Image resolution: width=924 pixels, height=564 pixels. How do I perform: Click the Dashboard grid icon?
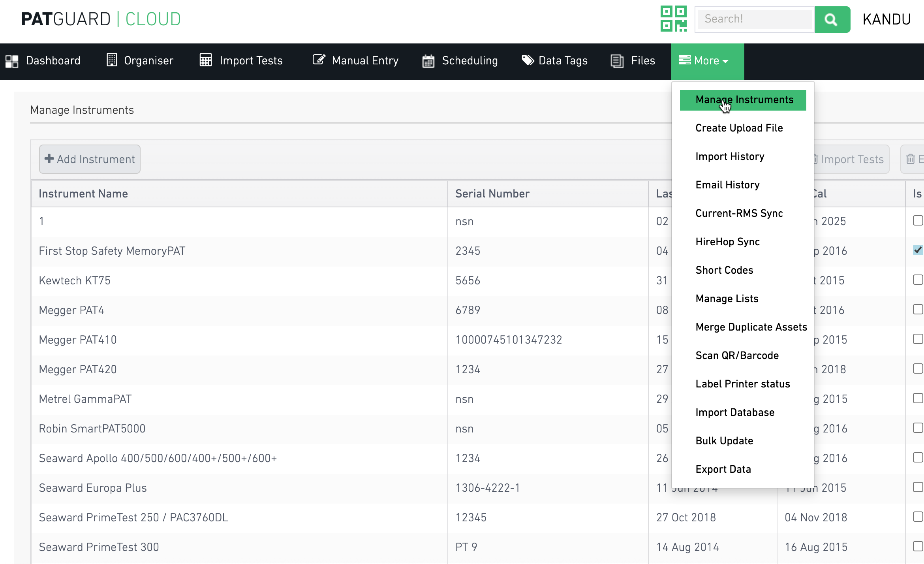point(12,61)
